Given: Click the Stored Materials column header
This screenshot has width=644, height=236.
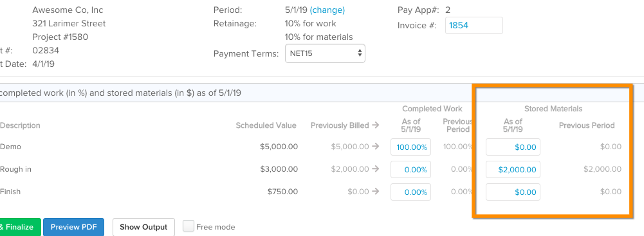Looking at the screenshot, I should (x=553, y=109).
